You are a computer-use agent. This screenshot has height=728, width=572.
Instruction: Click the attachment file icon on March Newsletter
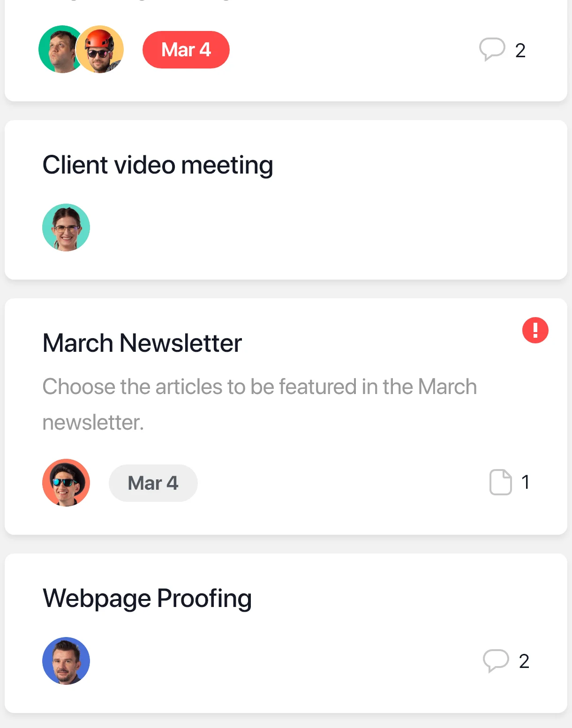pos(500,482)
